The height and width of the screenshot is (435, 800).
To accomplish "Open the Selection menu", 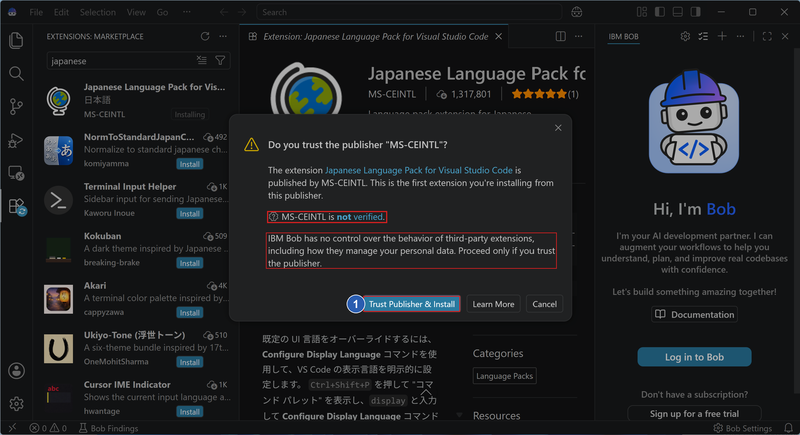I will [x=97, y=12].
